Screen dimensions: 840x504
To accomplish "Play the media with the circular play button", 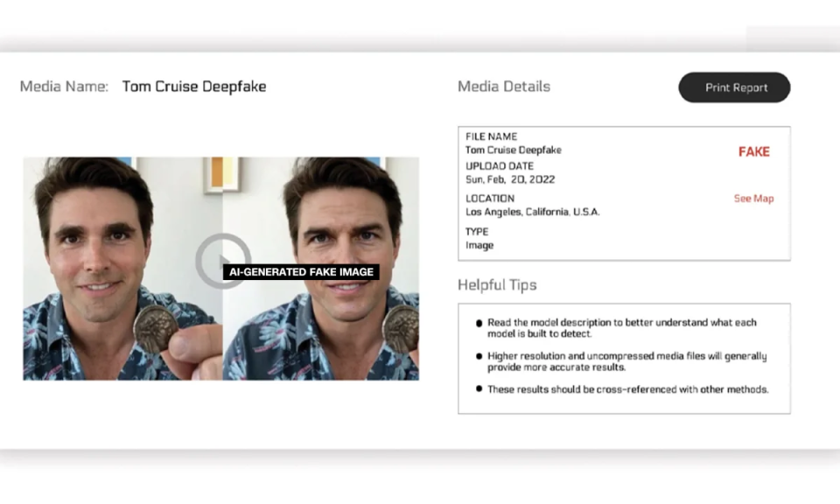I will point(222,260).
